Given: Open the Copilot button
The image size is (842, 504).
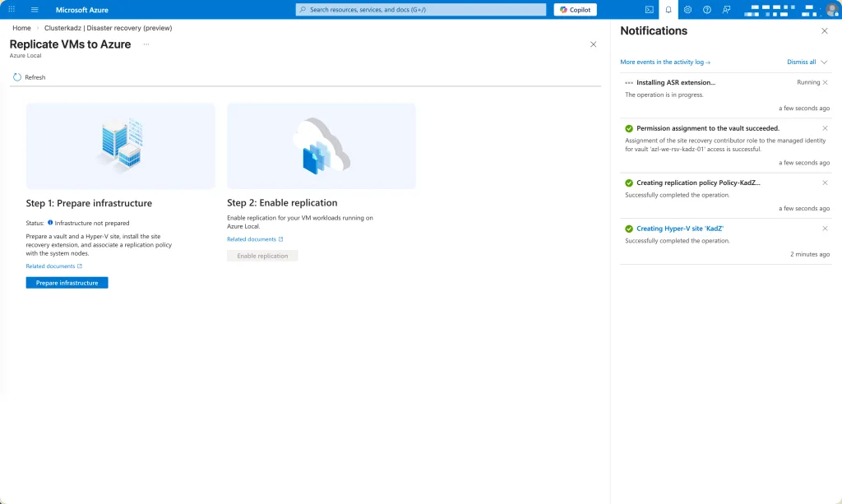Looking at the screenshot, I should pyautogui.click(x=576, y=10).
